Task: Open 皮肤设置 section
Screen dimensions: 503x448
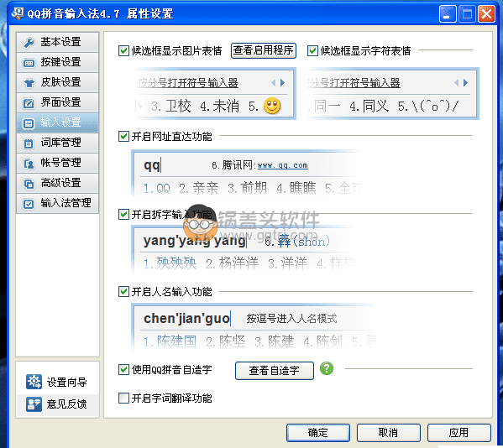Action: tap(57, 82)
